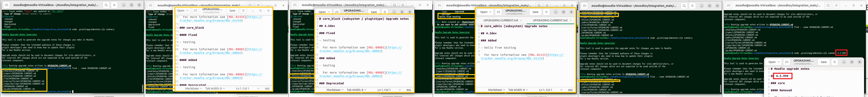Screen dimensions: 868x97
Task: Click '#### Removed' line in 'Moodle upgrade notes' editor
Action: tap(781, 90)
